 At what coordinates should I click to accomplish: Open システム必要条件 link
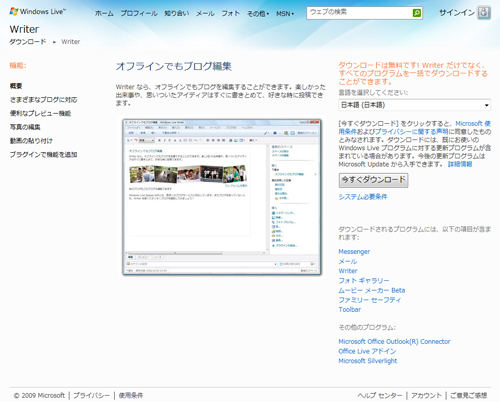tap(363, 197)
